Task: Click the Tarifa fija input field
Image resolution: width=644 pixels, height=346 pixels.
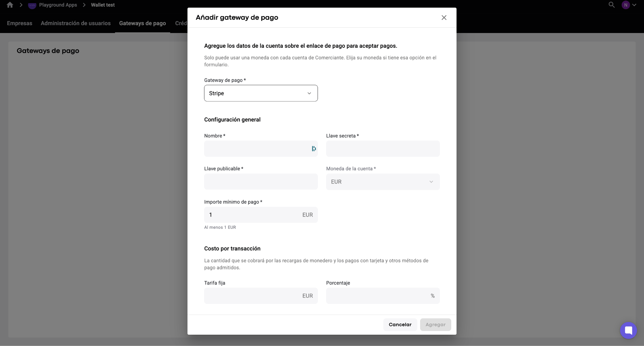Action: [261, 296]
